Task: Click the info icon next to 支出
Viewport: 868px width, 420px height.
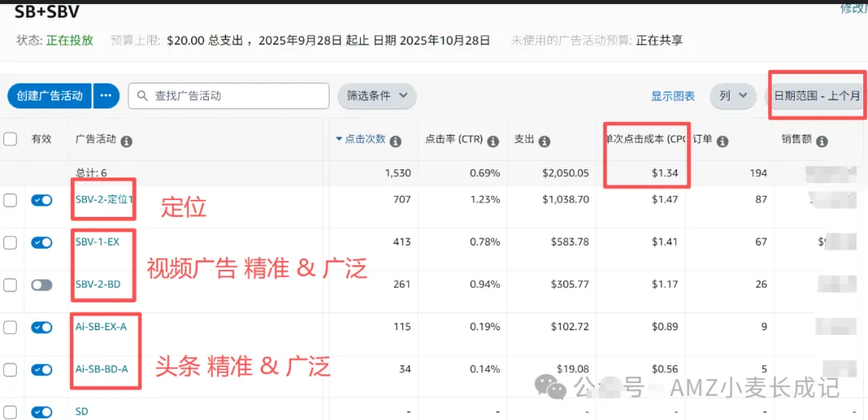Action: (544, 141)
